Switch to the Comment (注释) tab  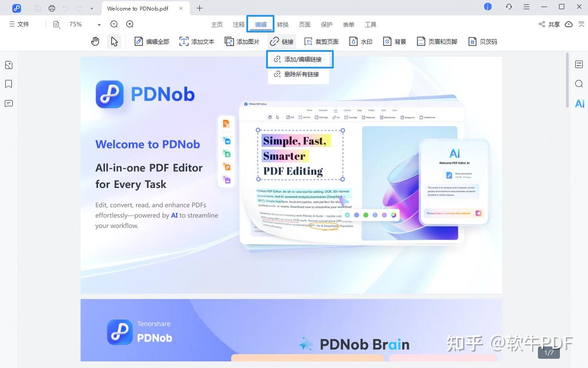pyautogui.click(x=239, y=25)
